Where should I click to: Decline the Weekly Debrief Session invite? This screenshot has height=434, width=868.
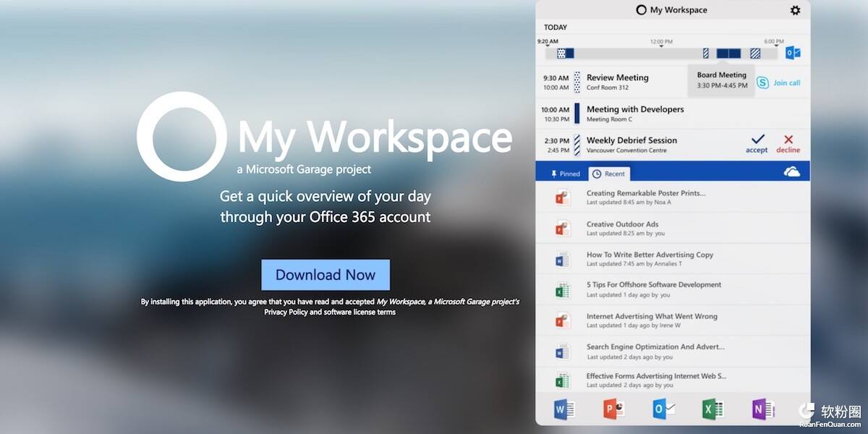pos(788,143)
